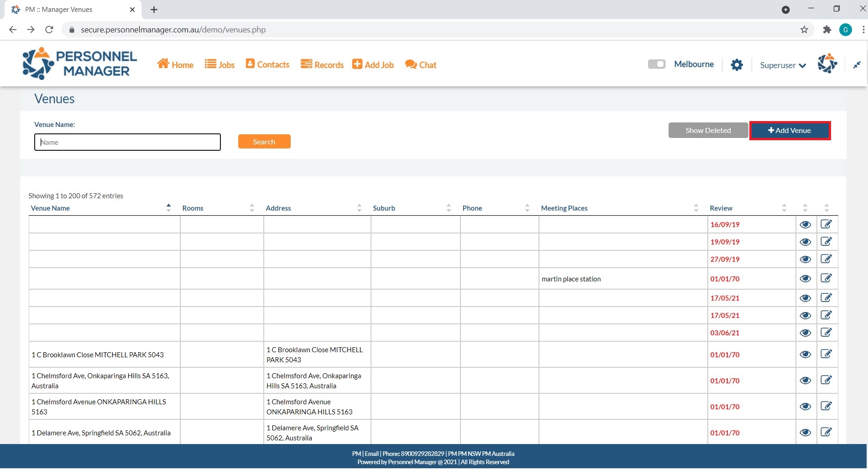
Task: Expand the Superuser dropdown menu
Action: [783, 65]
